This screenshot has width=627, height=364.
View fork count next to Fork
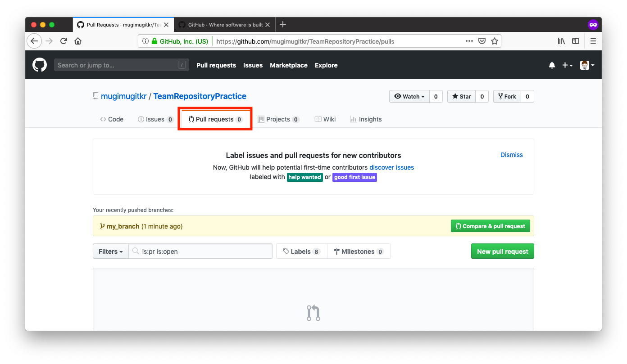tap(527, 96)
